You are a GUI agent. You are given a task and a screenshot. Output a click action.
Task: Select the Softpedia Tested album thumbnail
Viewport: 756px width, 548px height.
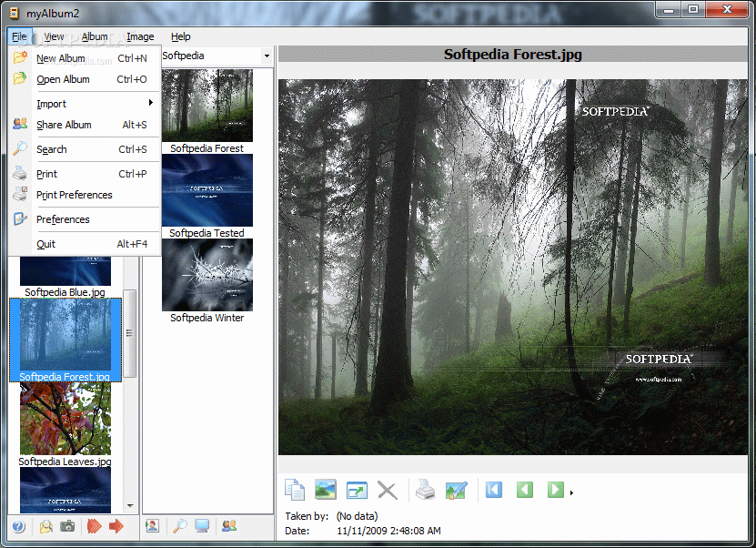(207, 190)
